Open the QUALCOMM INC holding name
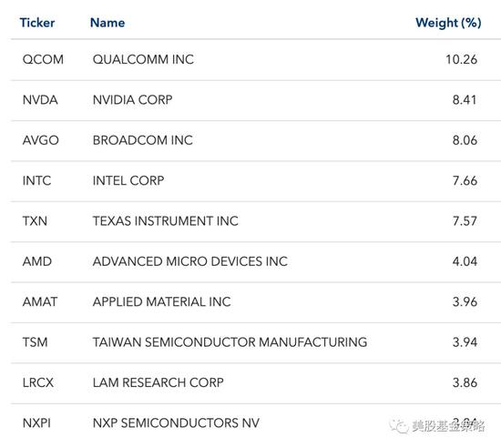Image resolution: width=501 pixels, height=448 pixels. 143,59
